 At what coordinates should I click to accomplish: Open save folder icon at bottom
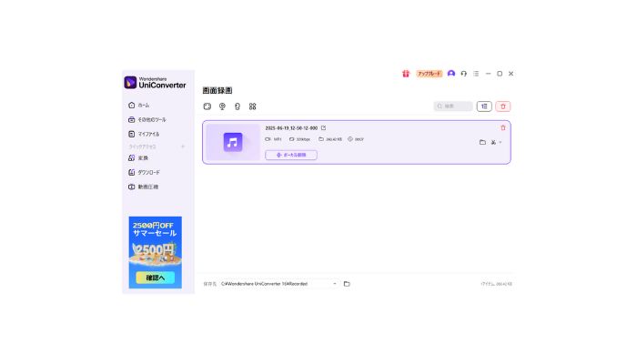pos(347,284)
